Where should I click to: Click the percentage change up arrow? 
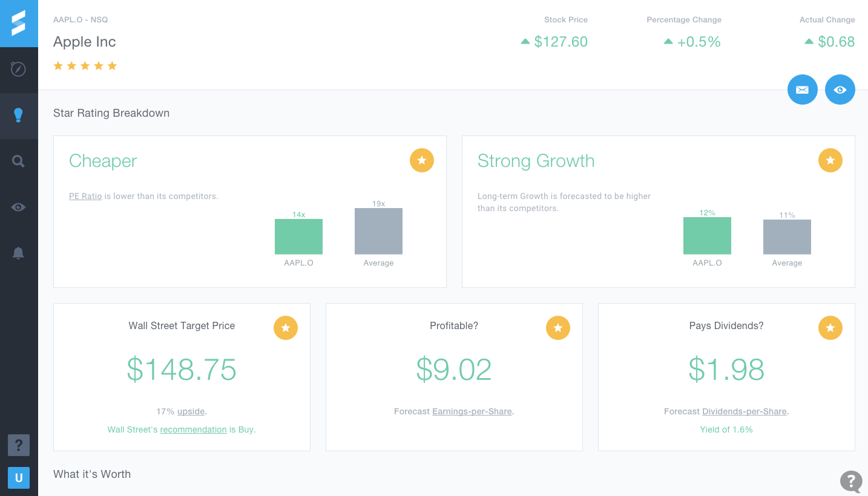click(668, 42)
